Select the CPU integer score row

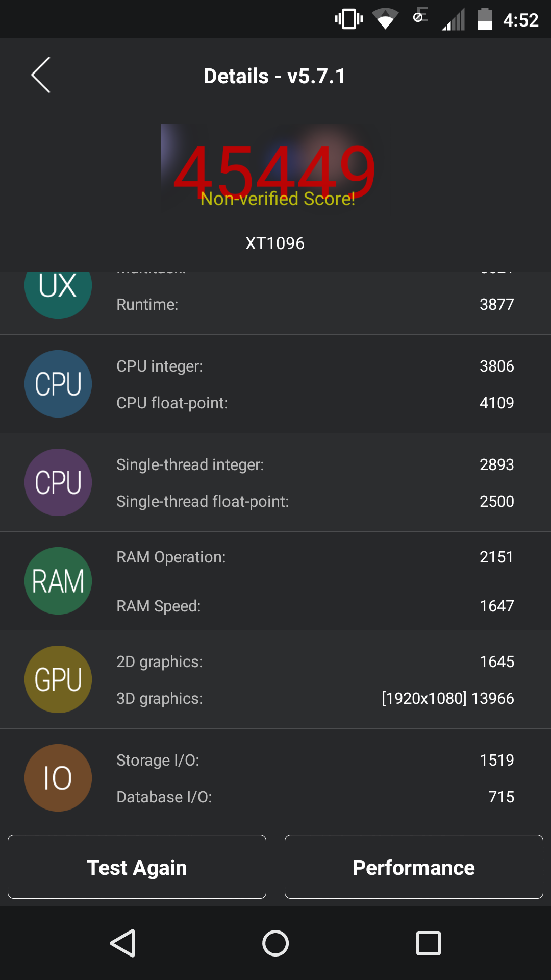315,366
